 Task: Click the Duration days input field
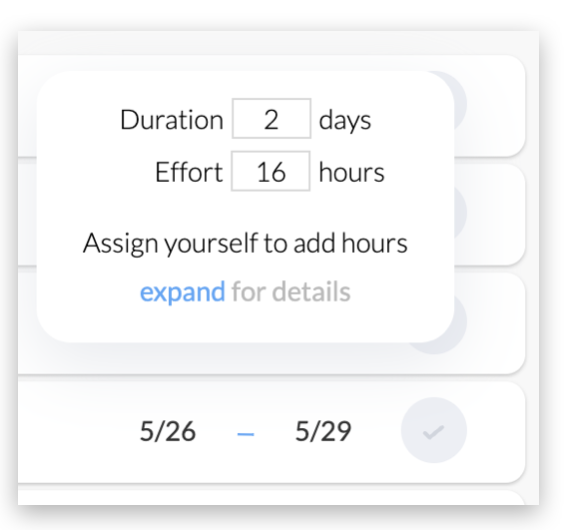tap(272, 118)
